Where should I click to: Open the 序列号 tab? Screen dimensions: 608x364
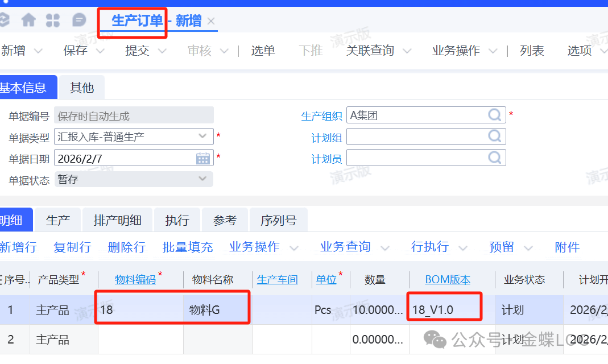(278, 221)
